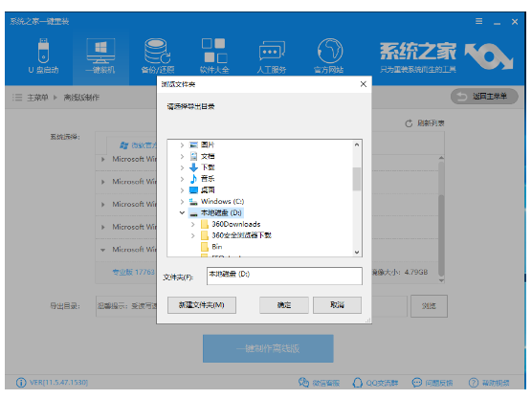Select the 下载 folder in tree
Image resolution: width=532 pixels, height=399 pixels.
point(202,167)
